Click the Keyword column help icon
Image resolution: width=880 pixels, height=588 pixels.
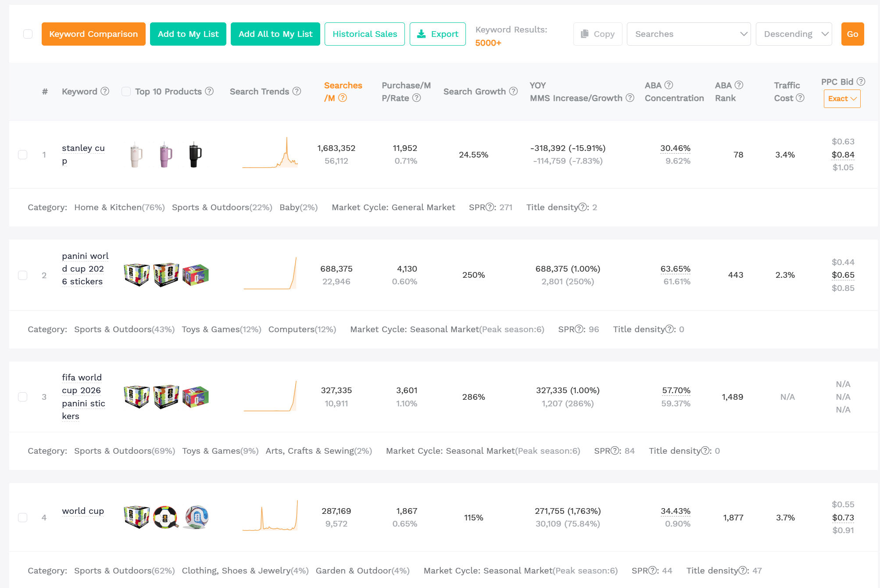[x=105, y=91]
